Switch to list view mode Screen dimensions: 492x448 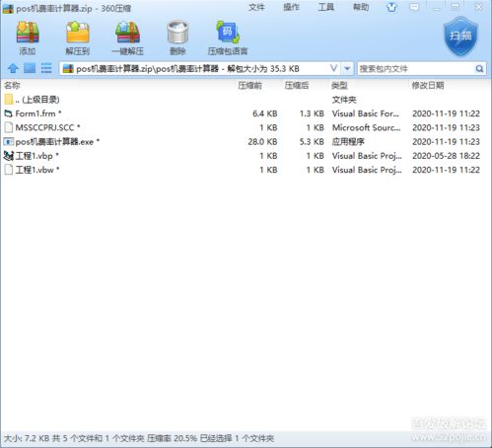pyautogui.click(x=46, y=68)
